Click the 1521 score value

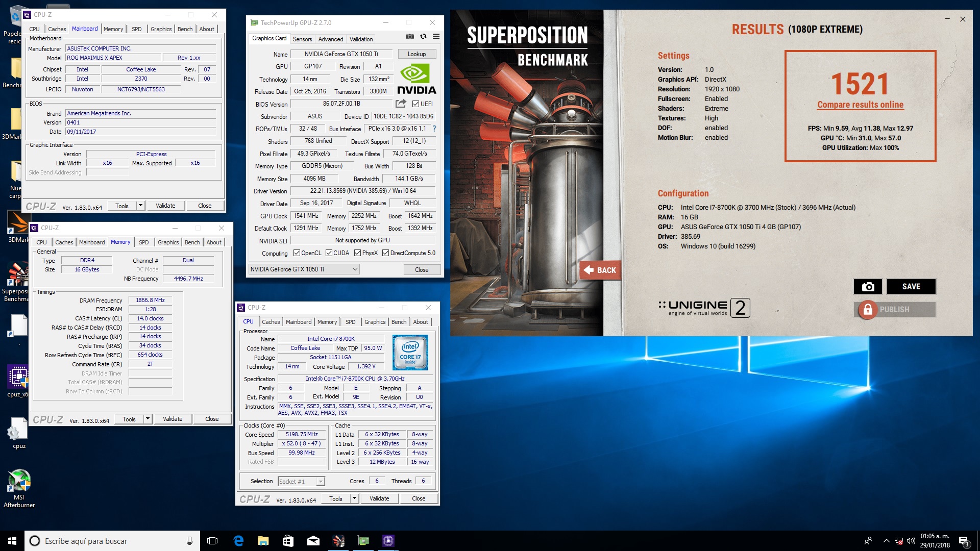click(860, 84)
